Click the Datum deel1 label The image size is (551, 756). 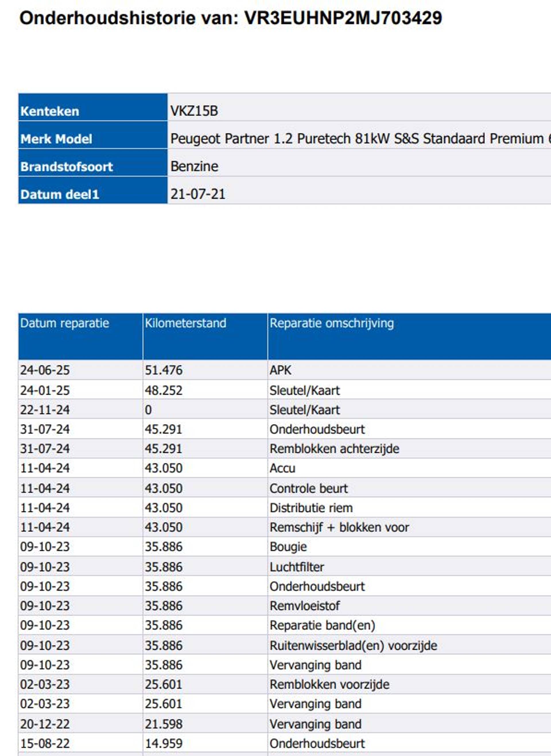pyautogui.click(x=60, y=195)
